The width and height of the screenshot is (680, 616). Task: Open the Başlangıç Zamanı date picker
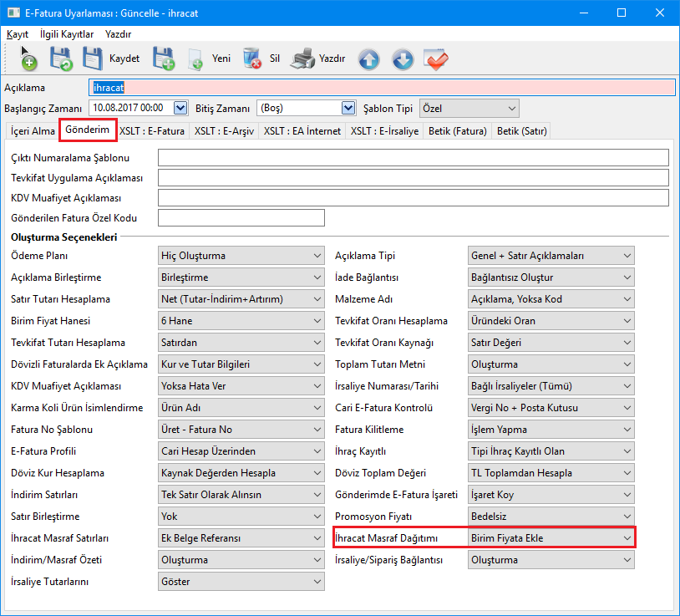click(x=180, y=108)
